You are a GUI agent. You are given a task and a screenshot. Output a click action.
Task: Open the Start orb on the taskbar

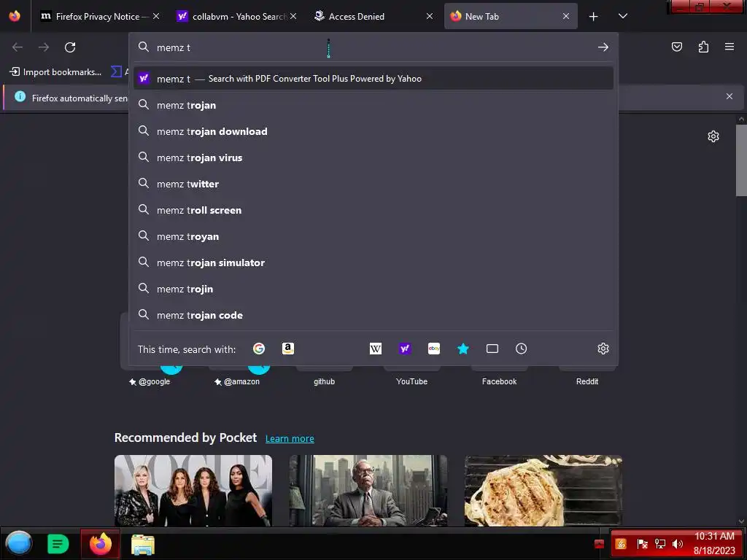[x=18, y=544]
